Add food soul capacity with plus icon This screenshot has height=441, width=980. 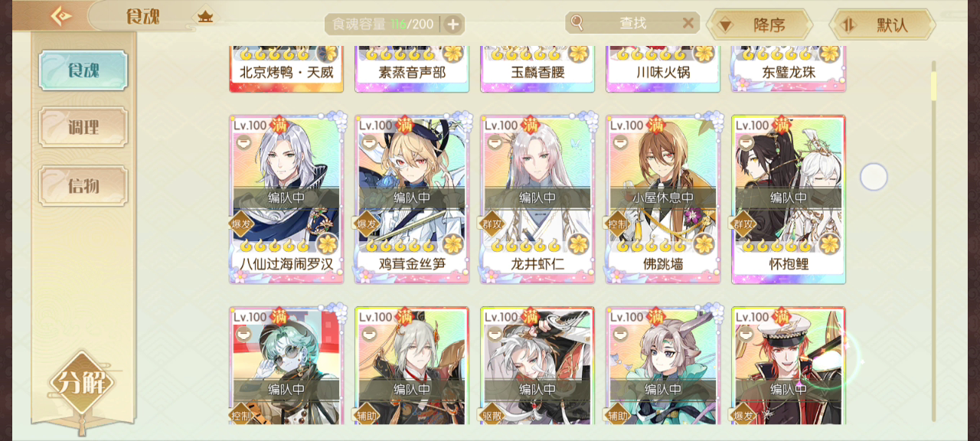pyautogui.click(x=452, y=24)
